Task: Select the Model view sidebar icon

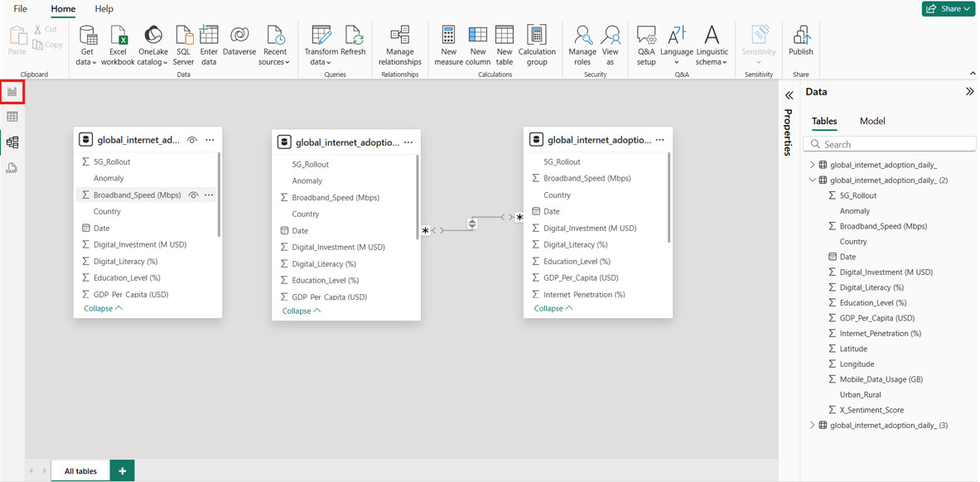Action: point(13,141)
